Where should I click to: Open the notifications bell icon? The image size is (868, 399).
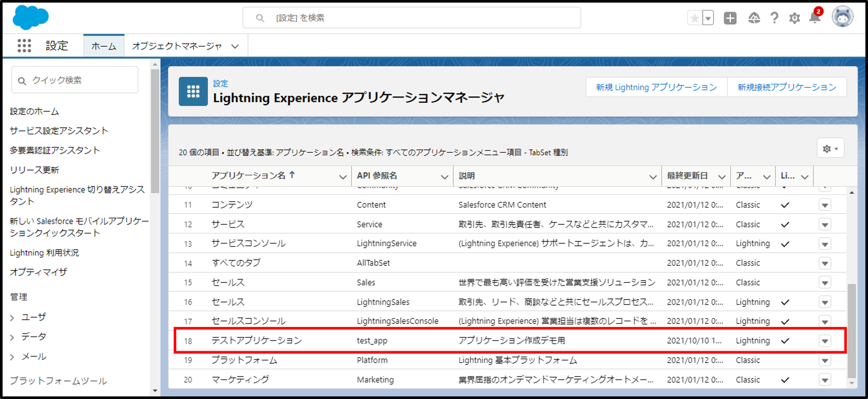pyautogui.click(x=814, y=18)
